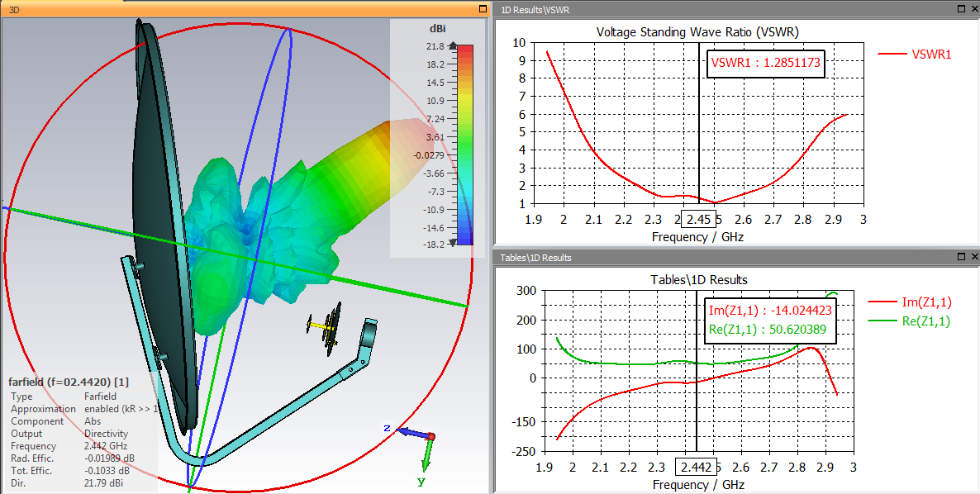Click the farfield (f=02.4420) [1] info heading

click(x=69, y=382)
